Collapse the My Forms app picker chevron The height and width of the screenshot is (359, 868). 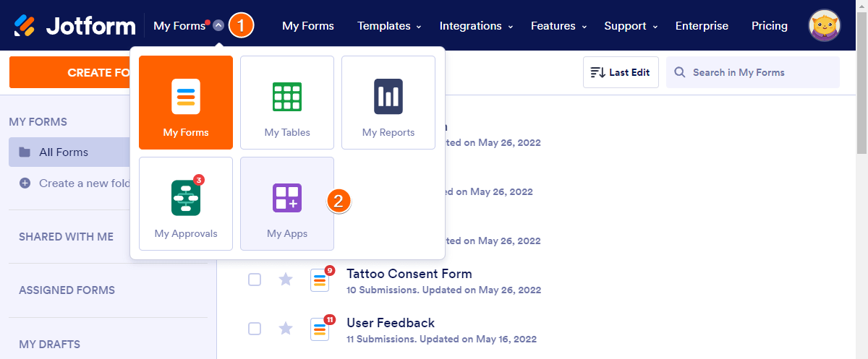click(218, 26)
